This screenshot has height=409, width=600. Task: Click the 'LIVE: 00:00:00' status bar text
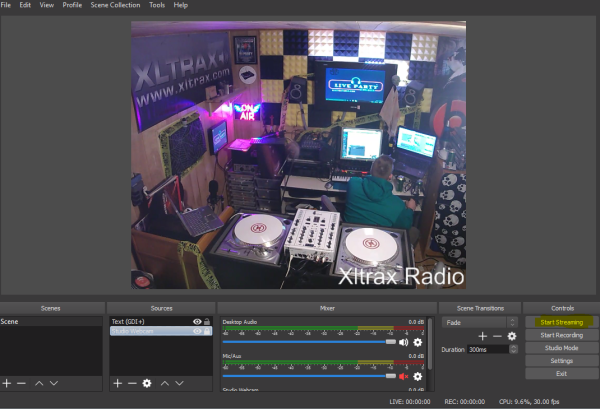409,401
